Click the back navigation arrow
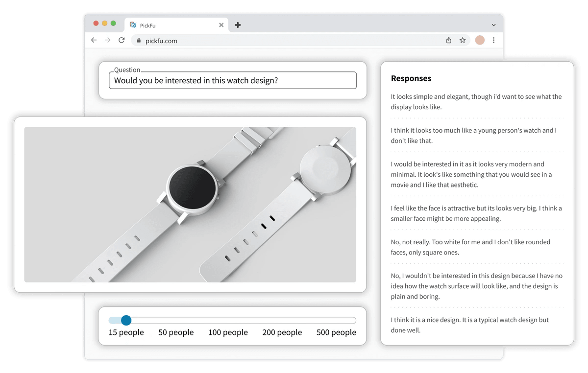 94,40
